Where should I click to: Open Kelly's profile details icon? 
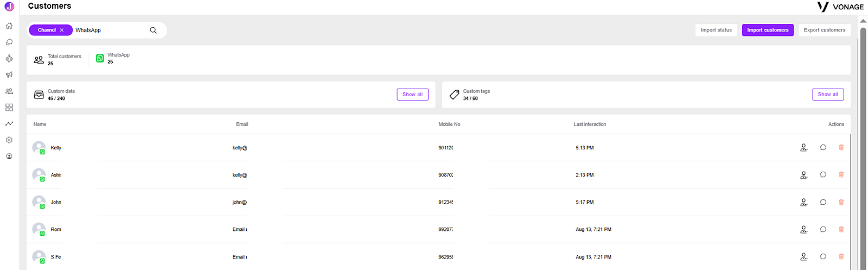(x=804, y=147)
